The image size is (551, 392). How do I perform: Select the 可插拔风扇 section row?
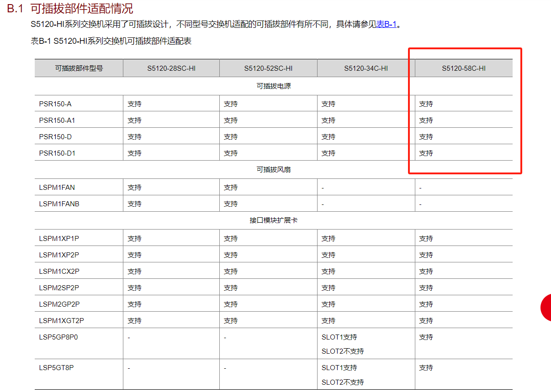[x=274, y=169]
